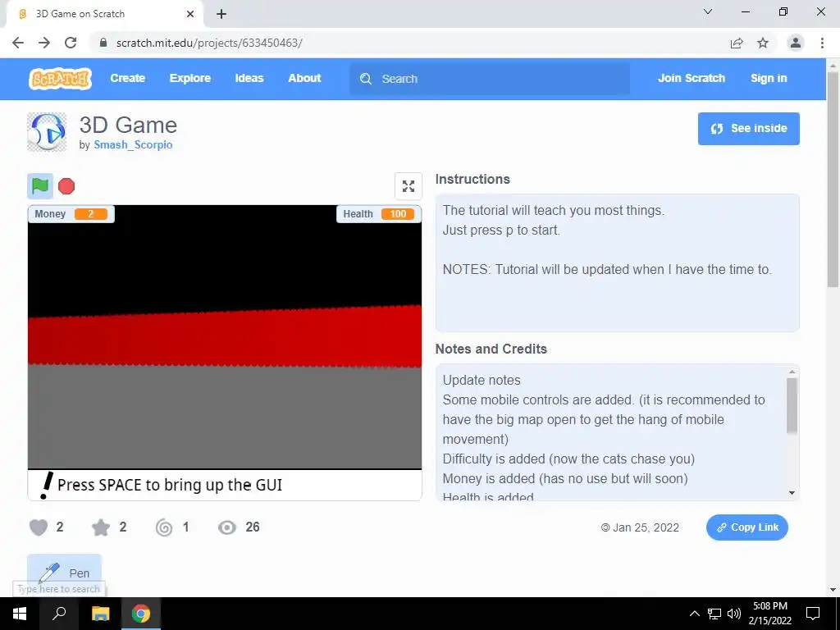Open the Smash_Scorpio profile link
The width and height of the screenshot is (840, 630).
pos(133,144)
